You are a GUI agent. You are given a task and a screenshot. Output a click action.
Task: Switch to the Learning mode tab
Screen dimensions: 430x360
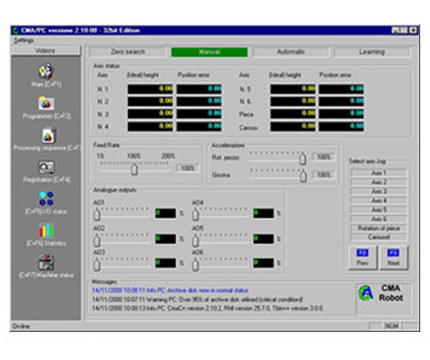372,52
